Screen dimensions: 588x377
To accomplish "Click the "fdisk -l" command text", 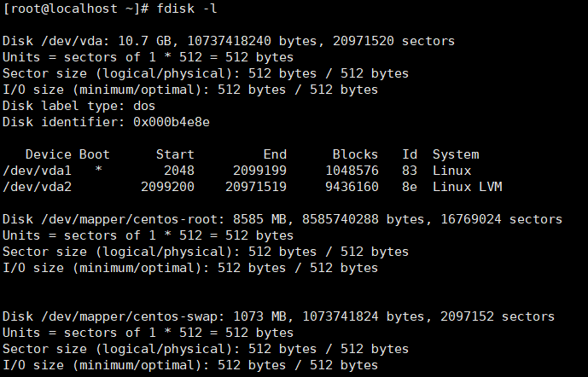I will click(185, 9).
